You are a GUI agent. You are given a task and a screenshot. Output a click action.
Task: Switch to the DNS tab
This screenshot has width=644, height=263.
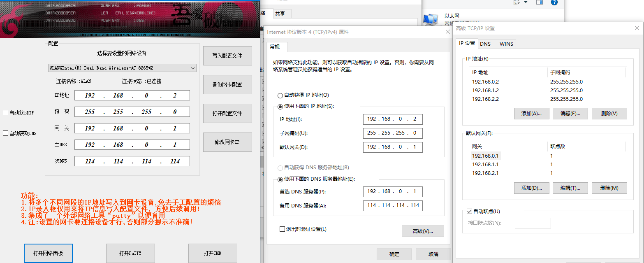coord(485,44)
